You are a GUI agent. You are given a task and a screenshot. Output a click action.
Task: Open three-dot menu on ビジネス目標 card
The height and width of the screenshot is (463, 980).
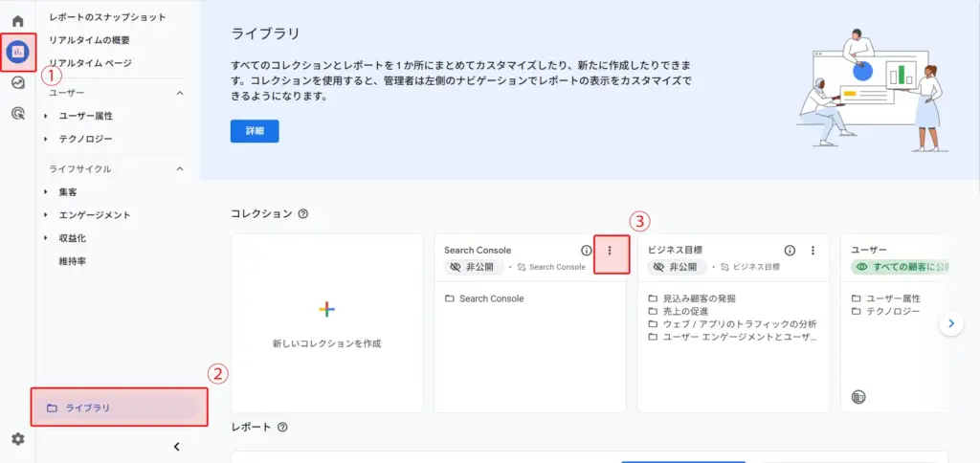[x=813, y=250]
